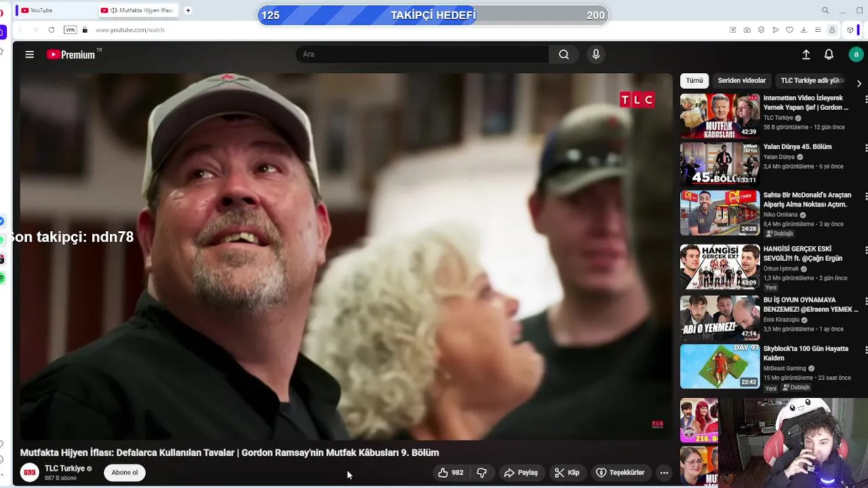
Task: Open the site lock security icon
Action: [85, 30]
